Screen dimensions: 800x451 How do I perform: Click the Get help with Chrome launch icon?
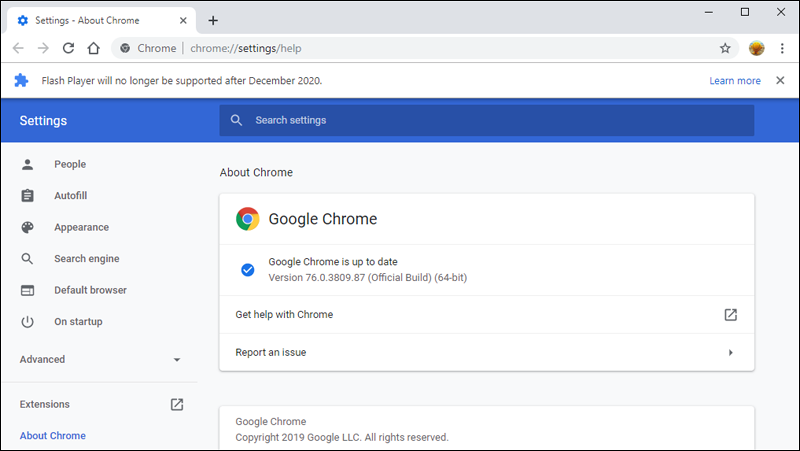(x=731, y=314)
